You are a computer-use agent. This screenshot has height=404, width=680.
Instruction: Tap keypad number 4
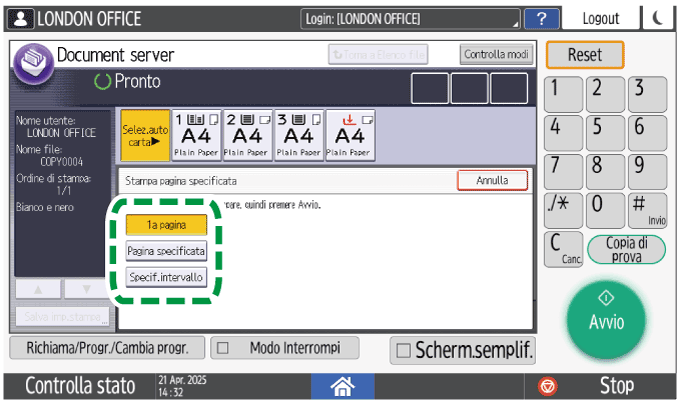click(x=563, y=133)
